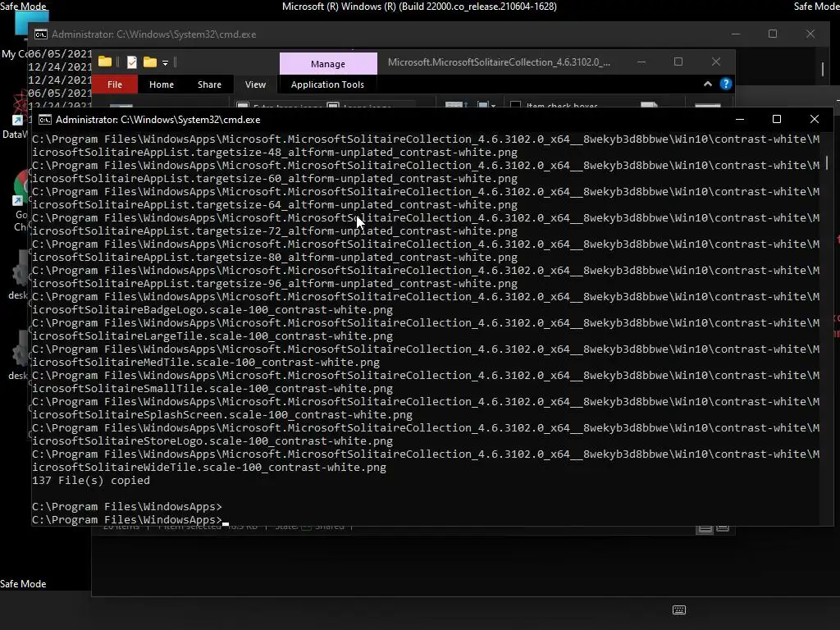Click the 'targetsize-60_altform-unplated_contrast-white.png' line
The height and width of the screenshot is (630, 840).
tap(275, 178)
